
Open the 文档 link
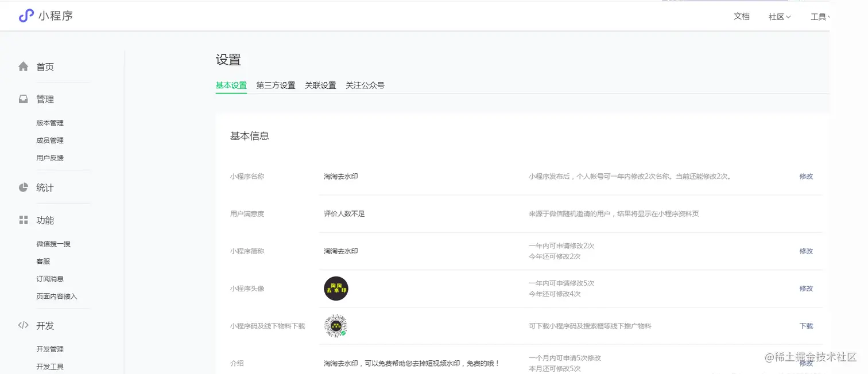point(742,16)
